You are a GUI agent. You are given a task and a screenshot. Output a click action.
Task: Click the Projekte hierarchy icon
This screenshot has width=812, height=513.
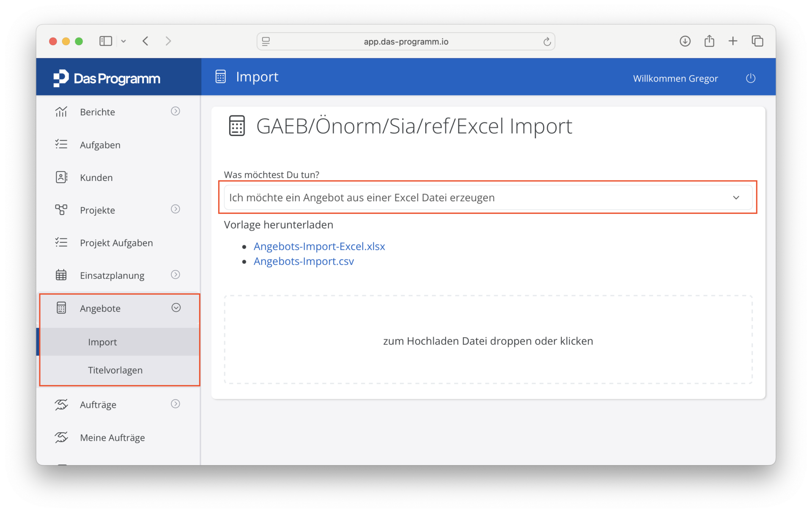point(61,210)
